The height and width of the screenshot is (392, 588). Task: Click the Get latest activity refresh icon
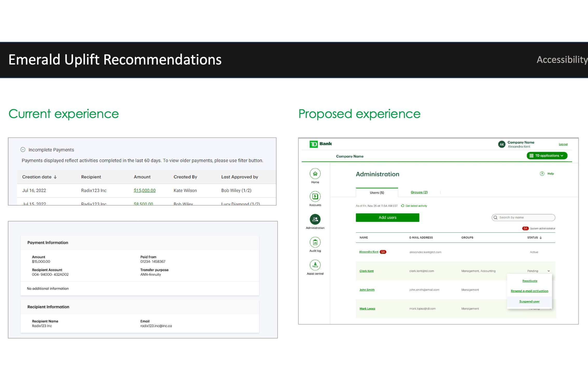tap(403, 206)
